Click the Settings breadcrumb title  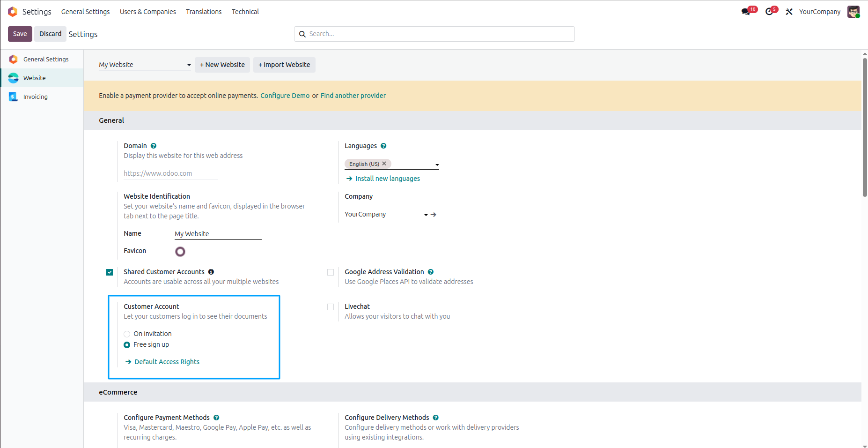click(x=83, y=34)
